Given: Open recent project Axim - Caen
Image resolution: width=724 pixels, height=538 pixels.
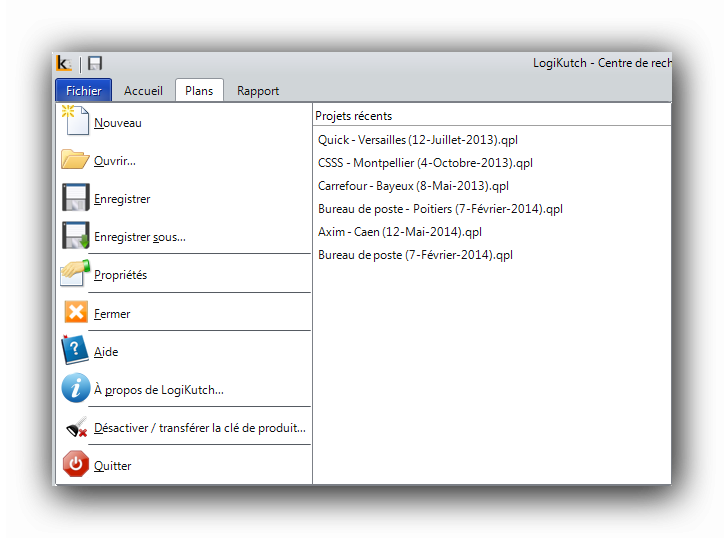Looking at the screenshot, I should coord(400,231).
